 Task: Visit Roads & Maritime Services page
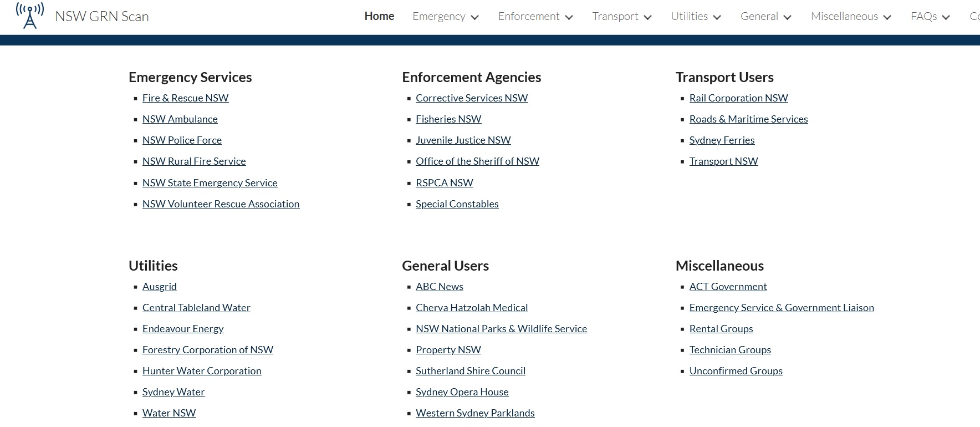(748, 119)
